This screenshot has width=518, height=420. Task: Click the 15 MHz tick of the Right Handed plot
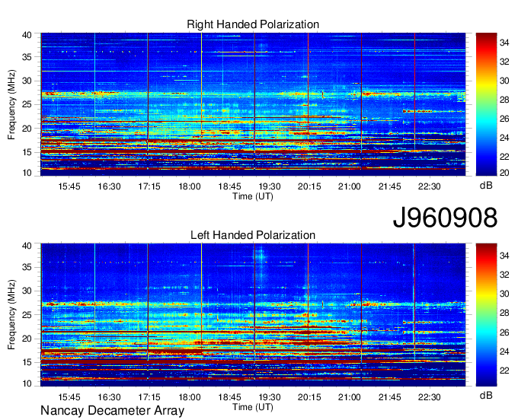point(27,152)
